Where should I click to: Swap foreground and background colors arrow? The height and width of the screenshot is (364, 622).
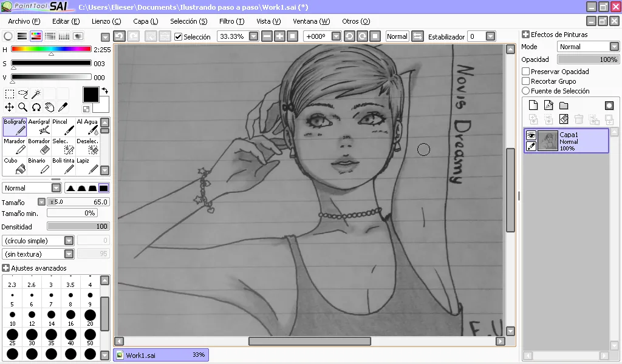click(104, 91)
